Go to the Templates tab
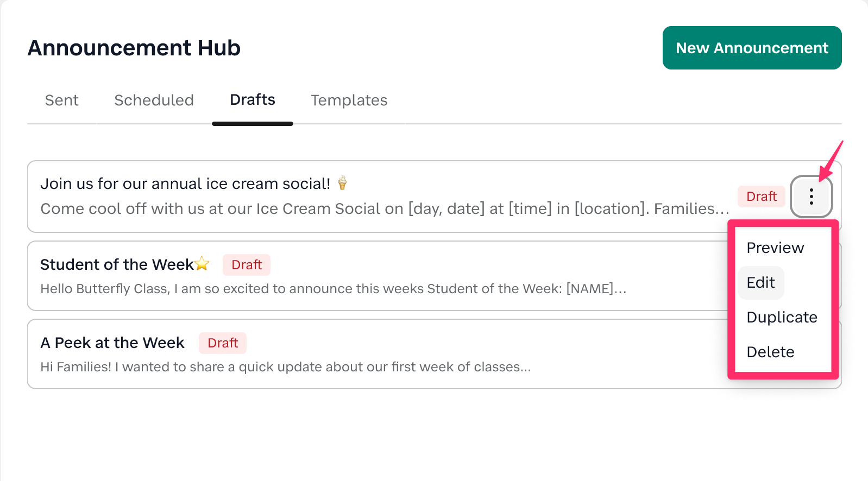The width and height of the screenshot is (868, 481). pyautogui.click(x=349, y=100)
